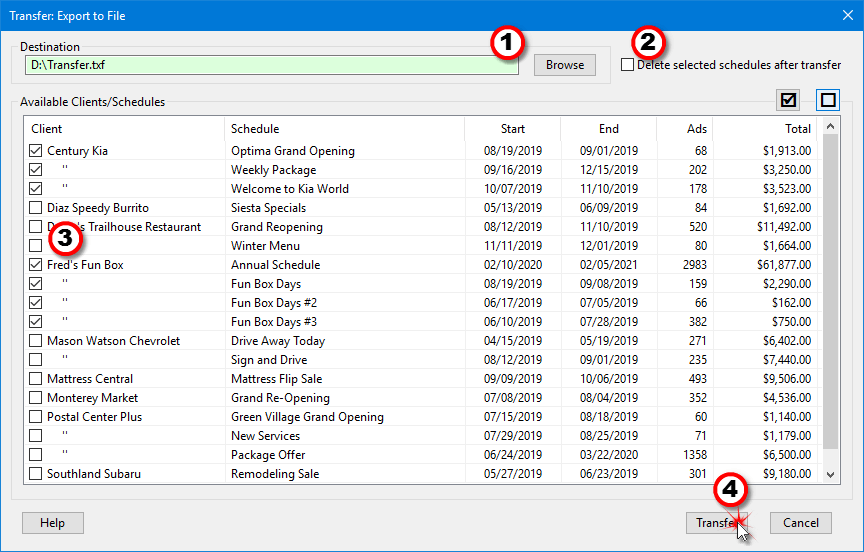Click the '$61,877.00' total cell
This screenshot has width=864, height=552.
(765, 264)
